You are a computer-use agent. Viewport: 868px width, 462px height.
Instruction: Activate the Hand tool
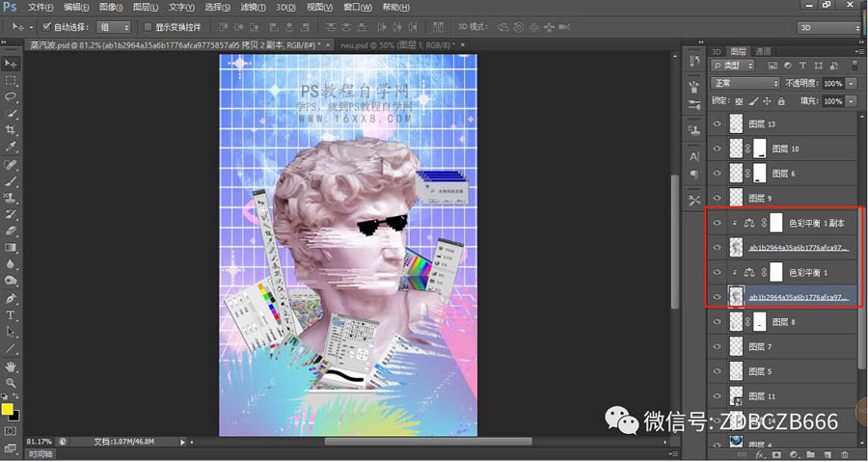(x=12, y=366)
